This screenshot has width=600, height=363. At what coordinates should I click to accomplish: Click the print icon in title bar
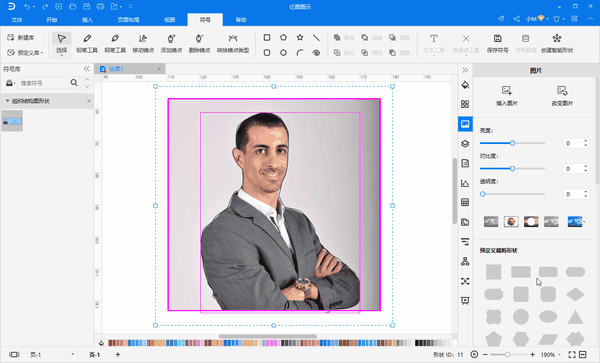click(x=100, y=7)
